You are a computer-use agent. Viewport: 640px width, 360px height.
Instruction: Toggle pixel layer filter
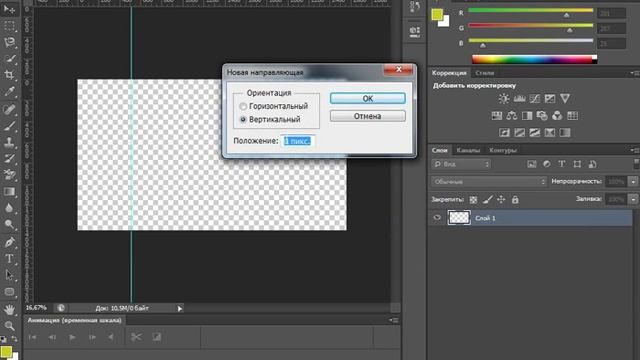pyautogui.click(x=531, y=164)
